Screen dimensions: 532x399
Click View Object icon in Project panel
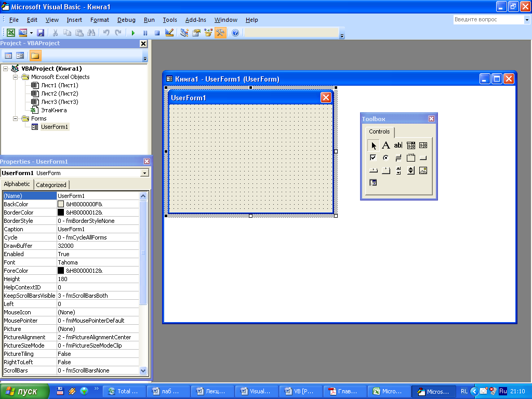20,55
